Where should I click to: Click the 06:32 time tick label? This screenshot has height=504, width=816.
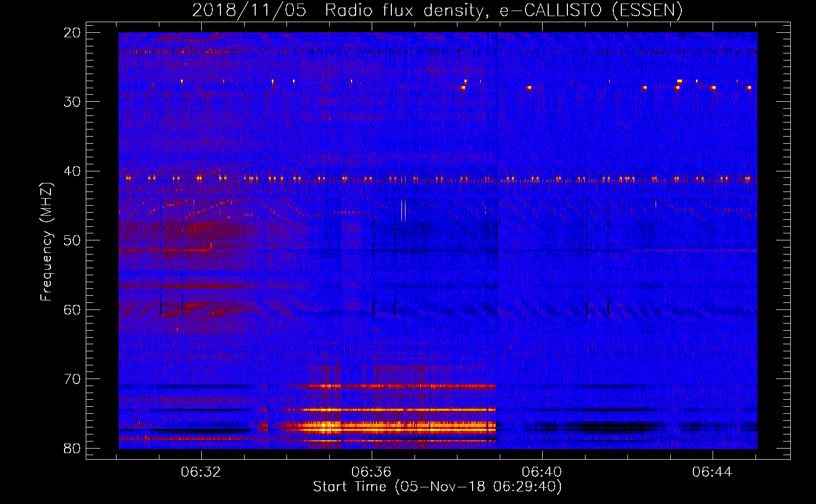(x=201, y=472)
